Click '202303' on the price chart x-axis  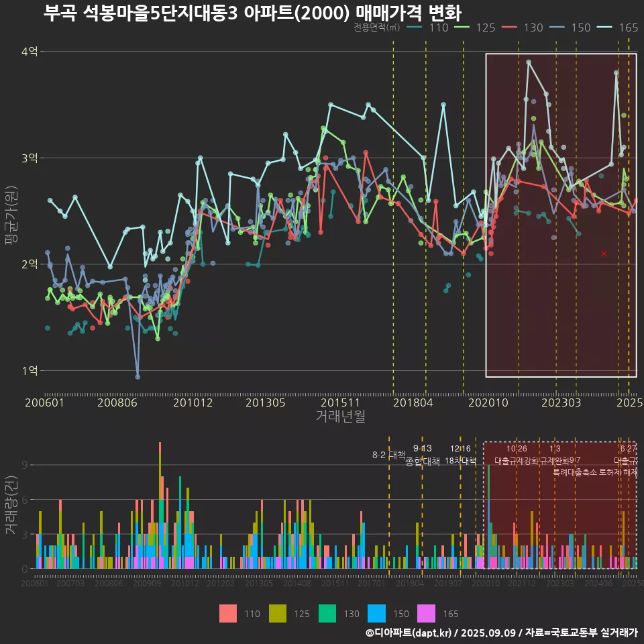click(x=561, y=402)
